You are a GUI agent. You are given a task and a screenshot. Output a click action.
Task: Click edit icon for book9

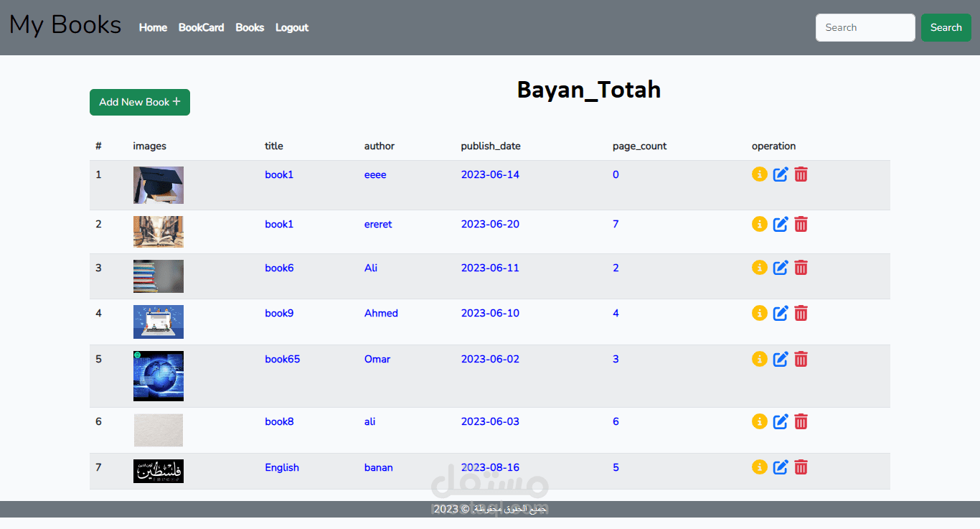coord(781,313)
